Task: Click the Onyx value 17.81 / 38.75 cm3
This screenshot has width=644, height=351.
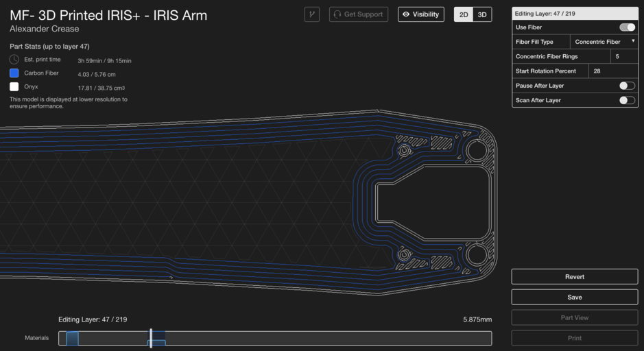Action: [102, 88]
